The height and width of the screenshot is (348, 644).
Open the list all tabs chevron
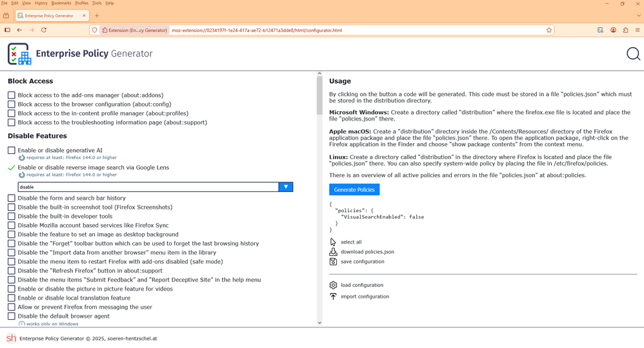pyautogui.click(x=638, y=15)
